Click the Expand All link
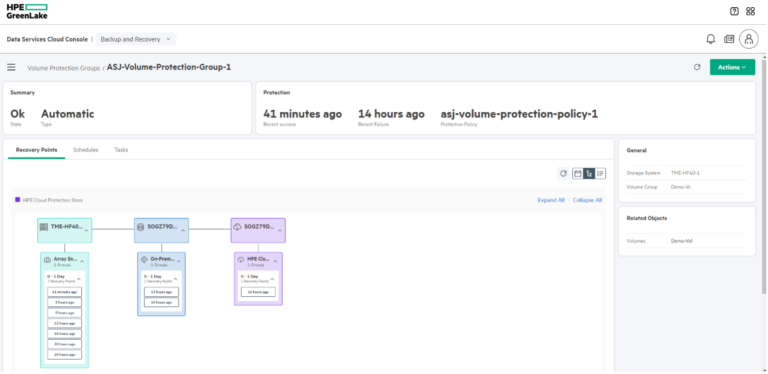This screenshot has height=374, width=768. point(551,200)
